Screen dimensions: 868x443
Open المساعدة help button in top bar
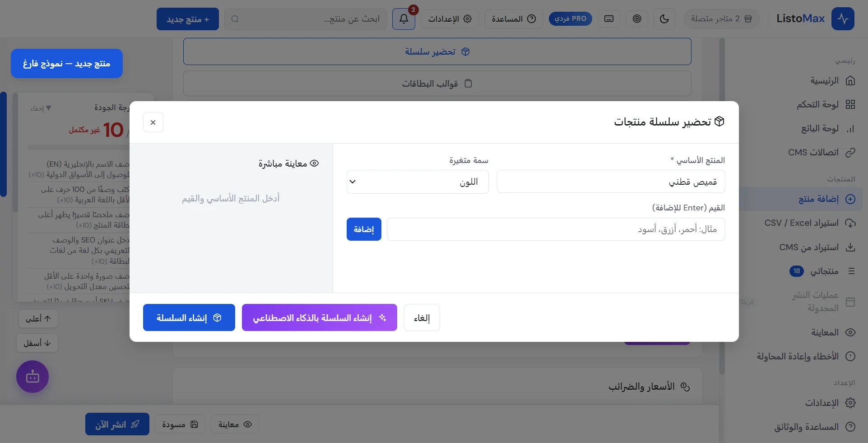pyautogui.click(x=514, y=19)
